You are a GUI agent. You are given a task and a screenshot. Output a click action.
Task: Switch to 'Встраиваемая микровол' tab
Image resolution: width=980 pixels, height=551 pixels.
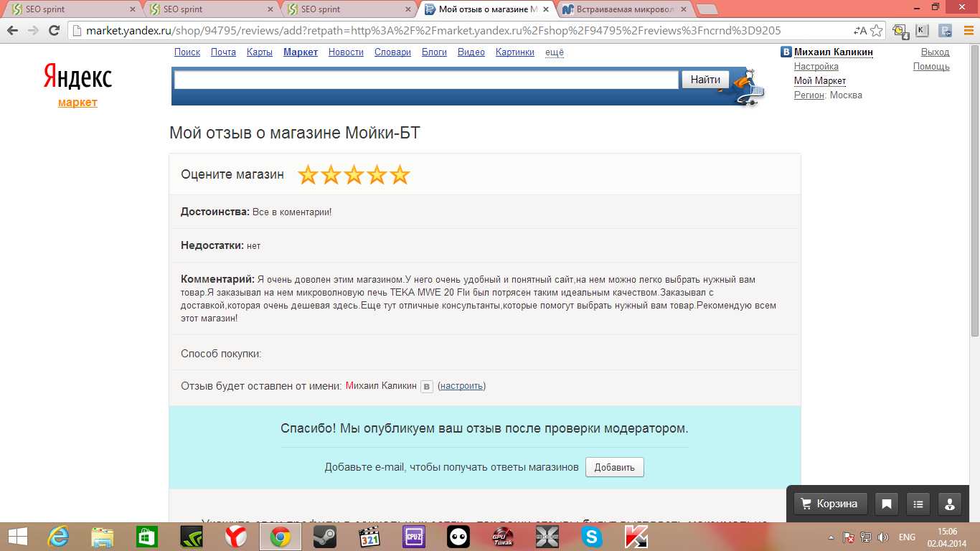[x=624, y=9]
